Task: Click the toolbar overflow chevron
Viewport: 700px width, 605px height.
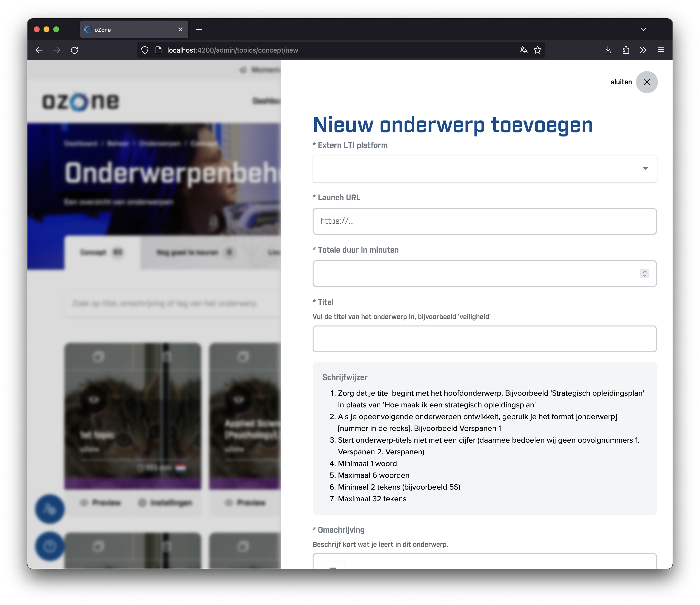Action: tap(643, 50)
